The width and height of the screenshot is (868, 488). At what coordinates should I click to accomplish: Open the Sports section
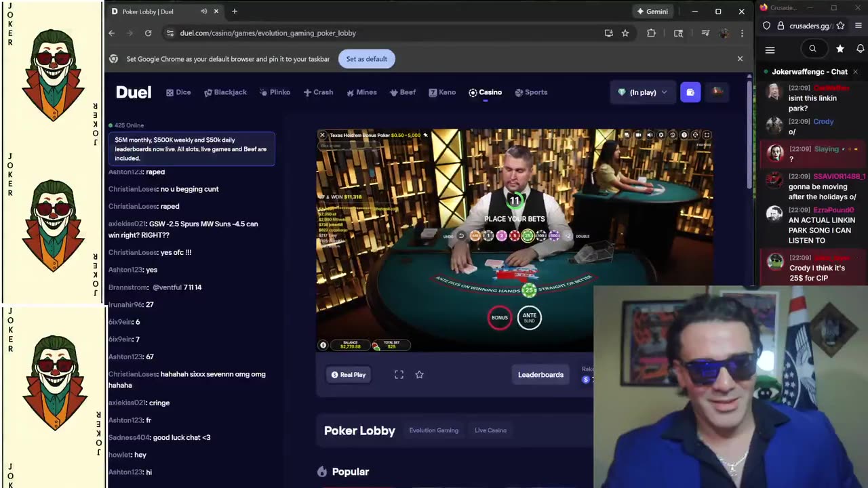coord(531,92)
